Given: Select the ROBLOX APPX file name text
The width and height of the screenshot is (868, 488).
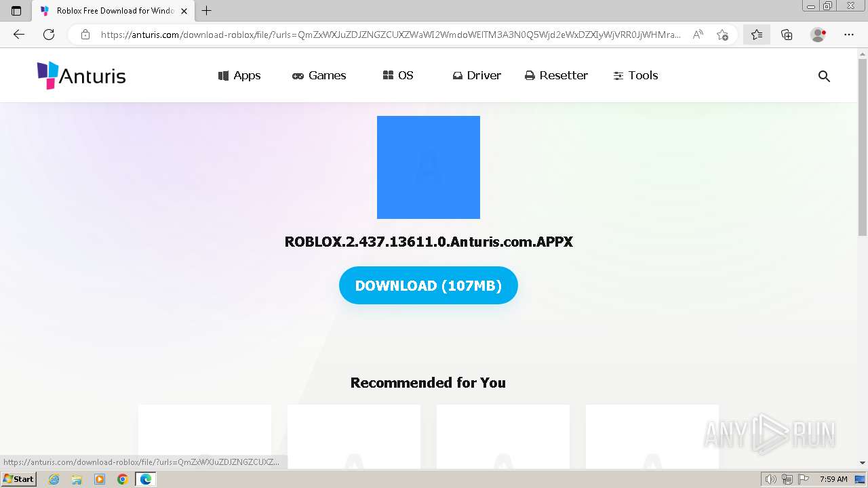Looking at the screenshot, I should click(x=429, y=242).
